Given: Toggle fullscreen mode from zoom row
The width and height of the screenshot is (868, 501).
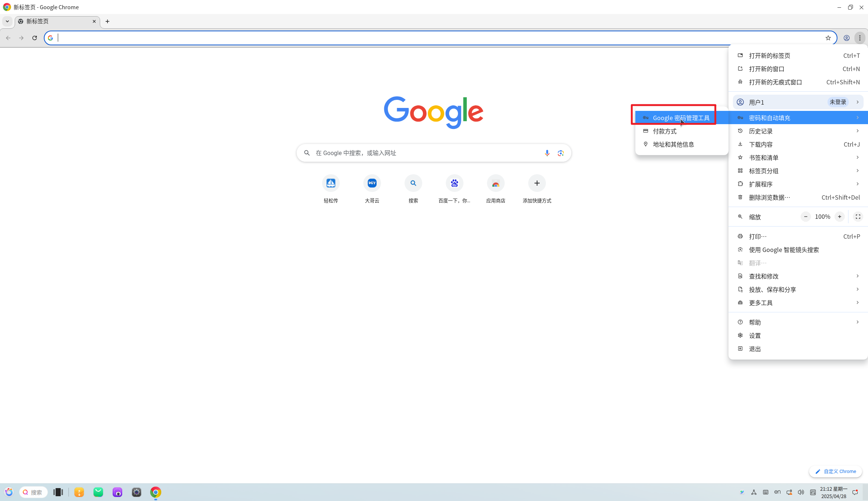Looking at the screenshot, I should pyautogui.click(x=858, y=217).
